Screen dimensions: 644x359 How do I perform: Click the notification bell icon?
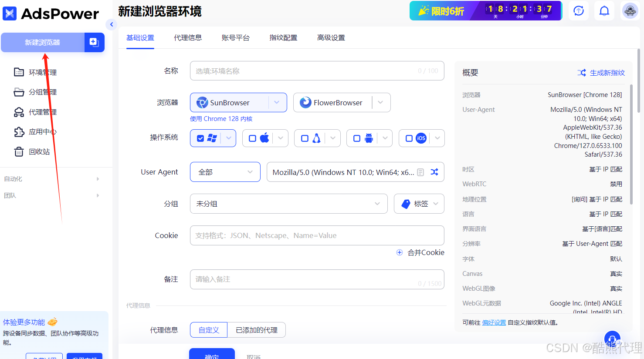[x=604, y=11]
